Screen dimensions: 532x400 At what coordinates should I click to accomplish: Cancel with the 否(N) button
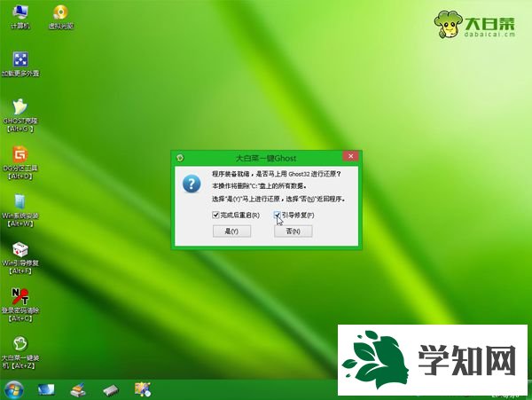tap(293, 231)
